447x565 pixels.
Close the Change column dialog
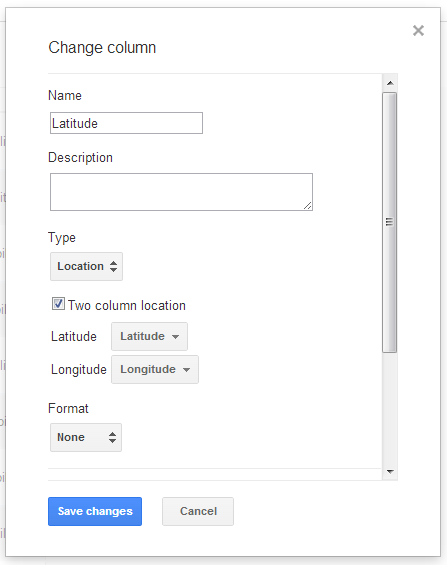tap(418, 31)
